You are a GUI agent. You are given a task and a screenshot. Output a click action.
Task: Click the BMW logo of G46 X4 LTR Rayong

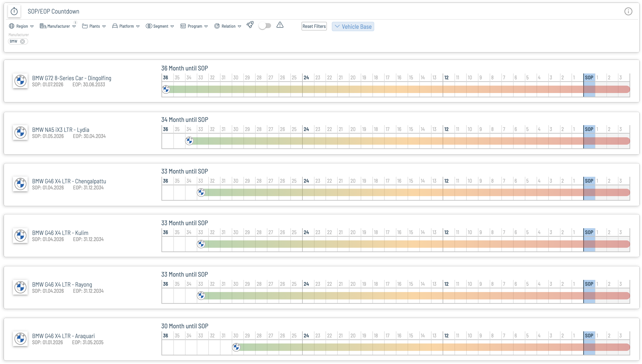point(20,287)
